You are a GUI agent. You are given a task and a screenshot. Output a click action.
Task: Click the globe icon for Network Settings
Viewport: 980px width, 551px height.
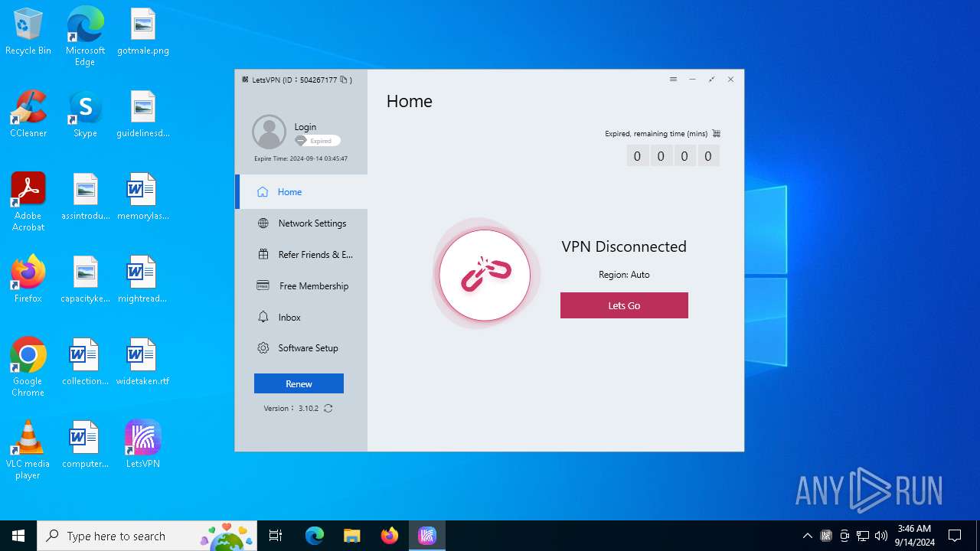[263, 223]
